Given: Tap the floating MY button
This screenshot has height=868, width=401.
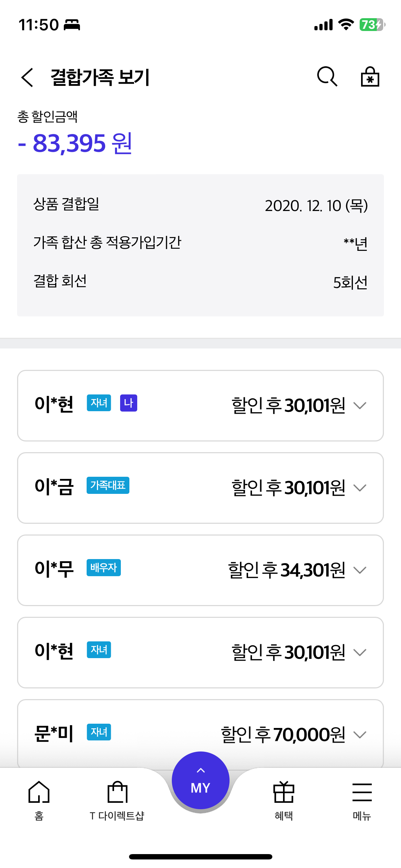Looking at the screenshot, I should tap(200, 781).
